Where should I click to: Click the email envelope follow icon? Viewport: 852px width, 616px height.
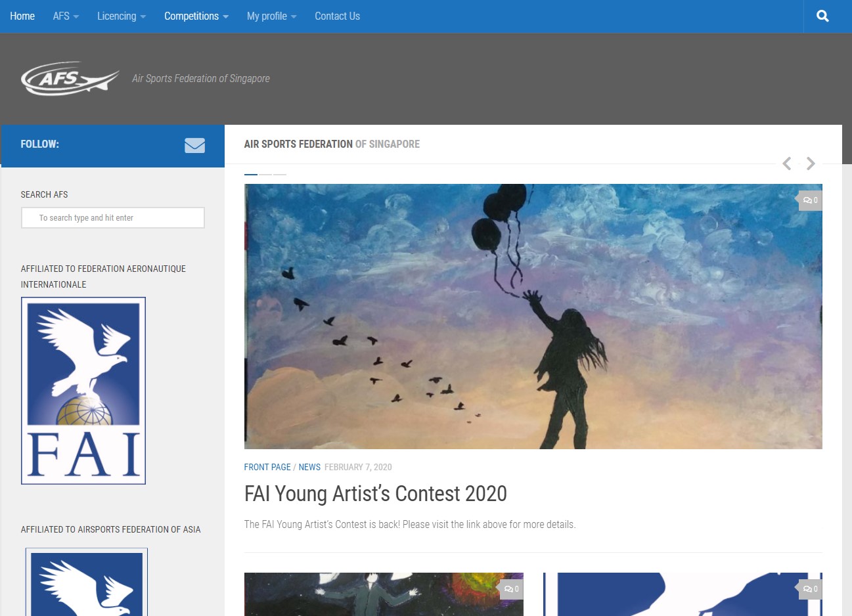click(194, 145)
